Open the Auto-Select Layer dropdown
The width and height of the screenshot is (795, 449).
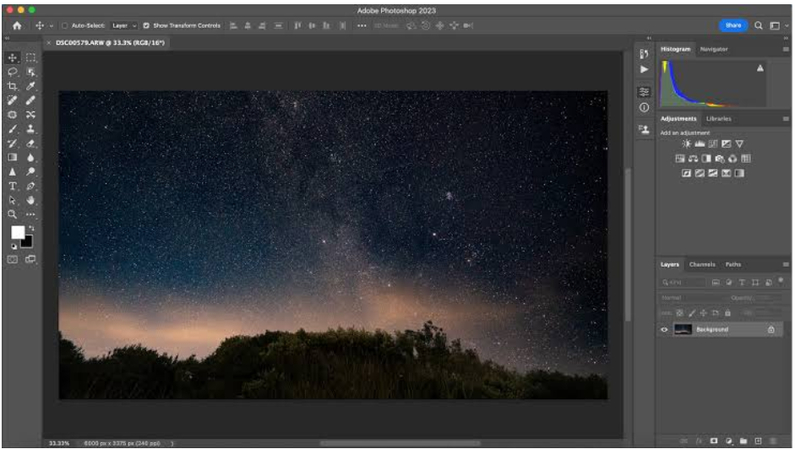[x=124, y=25]
